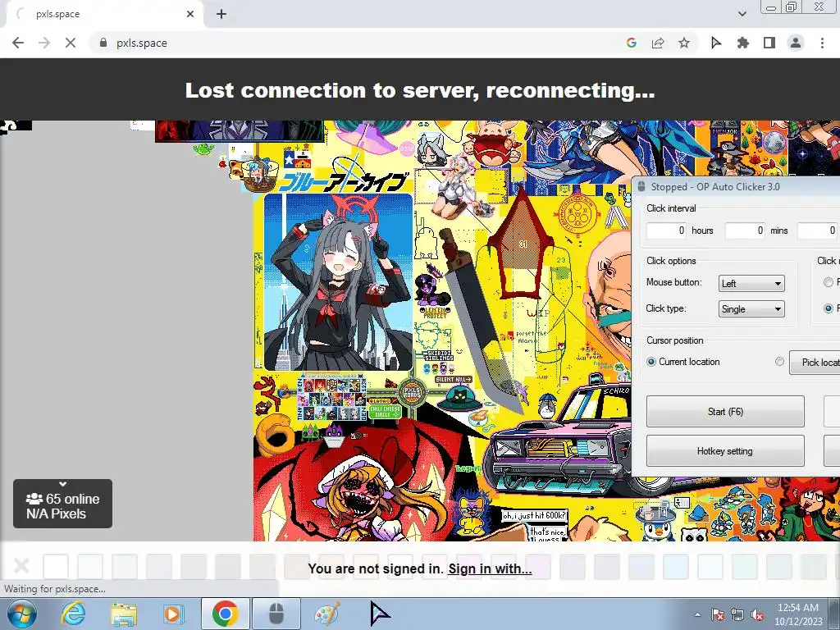
Task: Click the "Sign in with..." link
Action: pos(490,568)
